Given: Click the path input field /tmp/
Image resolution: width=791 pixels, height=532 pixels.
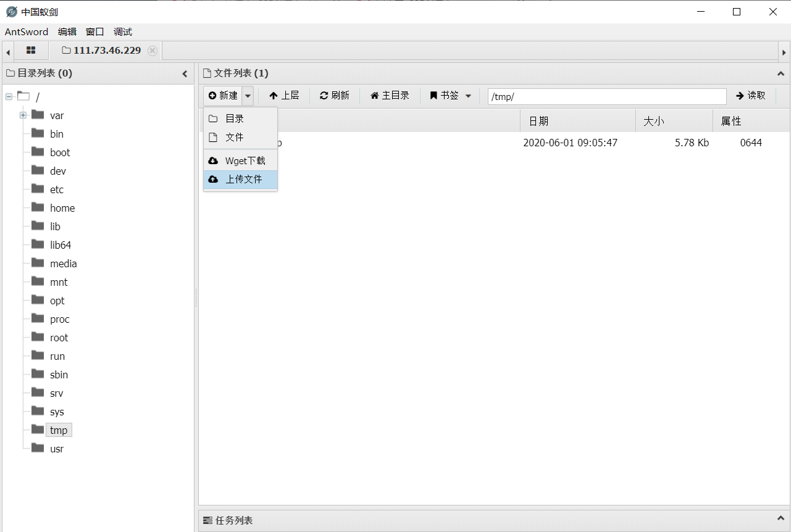Looking at the screenshot, I should click(607, 97).
